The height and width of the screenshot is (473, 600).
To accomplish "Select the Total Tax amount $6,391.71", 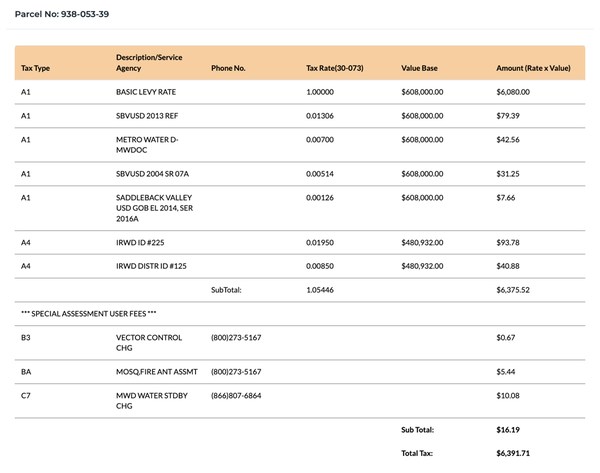I will (x=513, y=453).
